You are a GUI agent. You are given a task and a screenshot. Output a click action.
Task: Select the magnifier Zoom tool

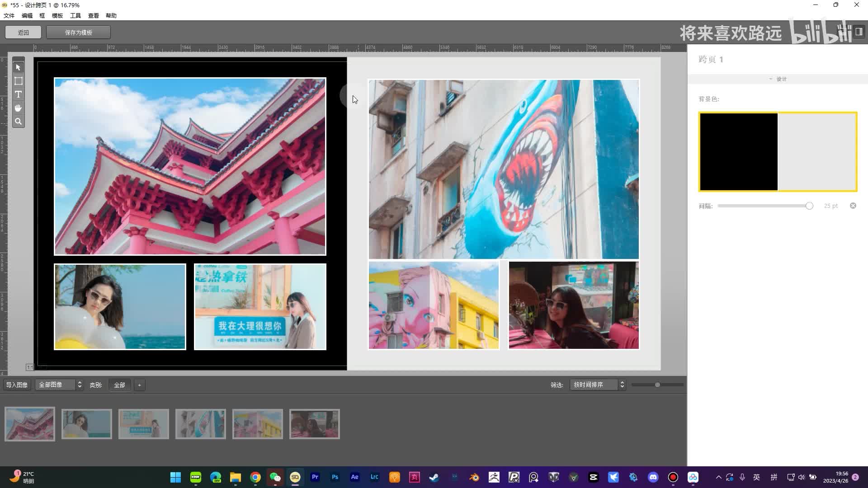[x=18, y=122]
